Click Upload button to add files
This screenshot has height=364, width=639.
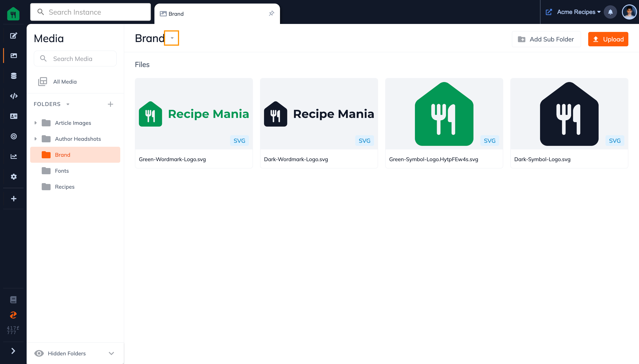(x=608, y=39)
